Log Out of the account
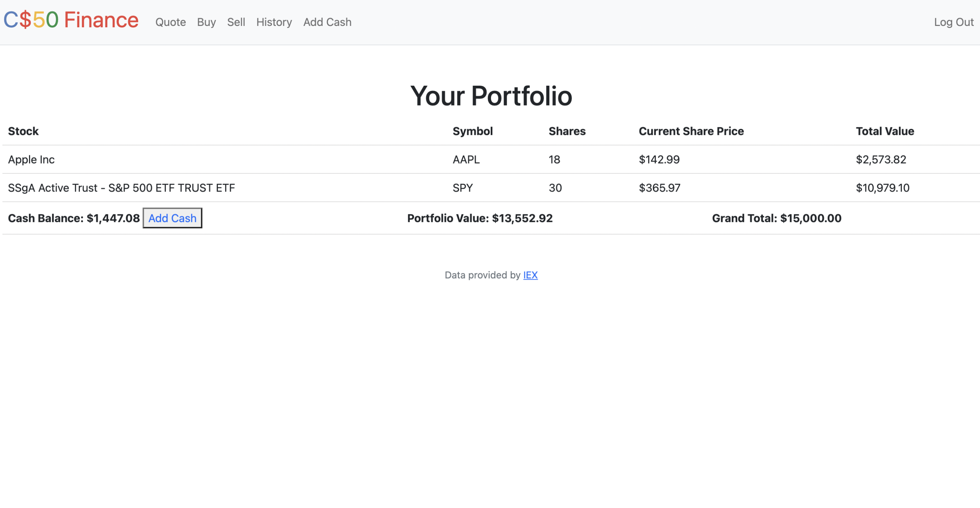 pos(953,22)
